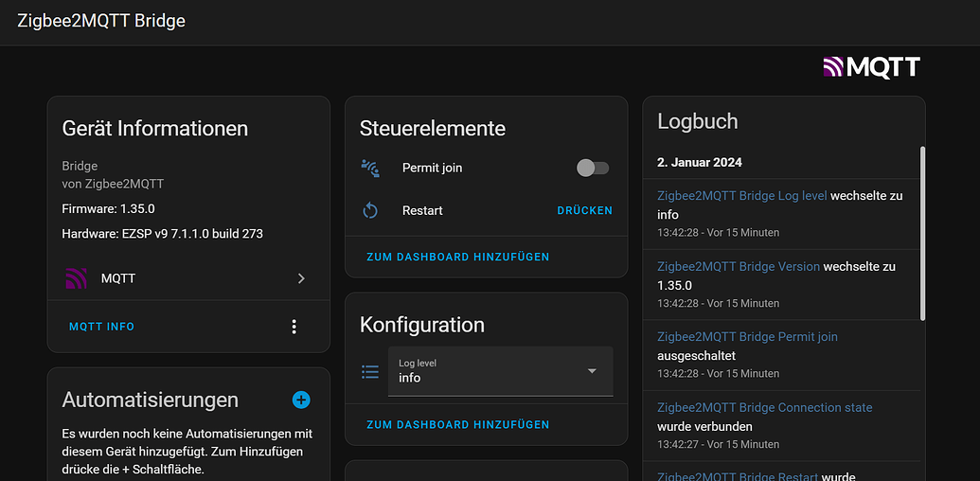Click the Konfiguration heading

422,325
